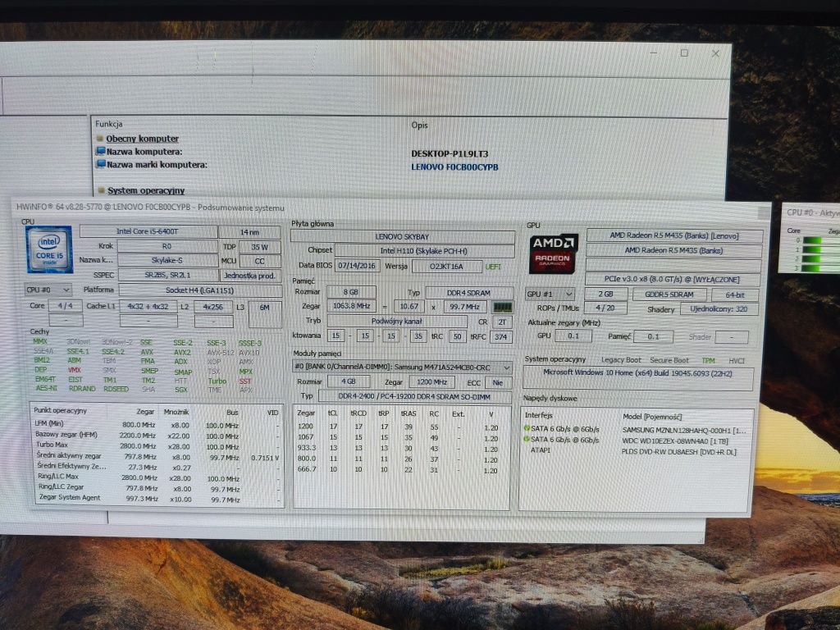Click the Turbo feature label

[217, 381]
